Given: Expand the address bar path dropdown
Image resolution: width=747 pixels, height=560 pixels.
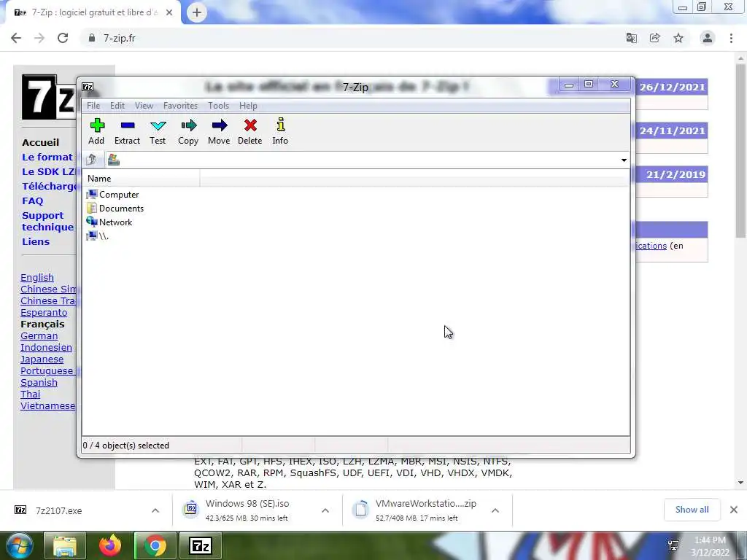Looking at the screenshot, I should coord(624,160).
